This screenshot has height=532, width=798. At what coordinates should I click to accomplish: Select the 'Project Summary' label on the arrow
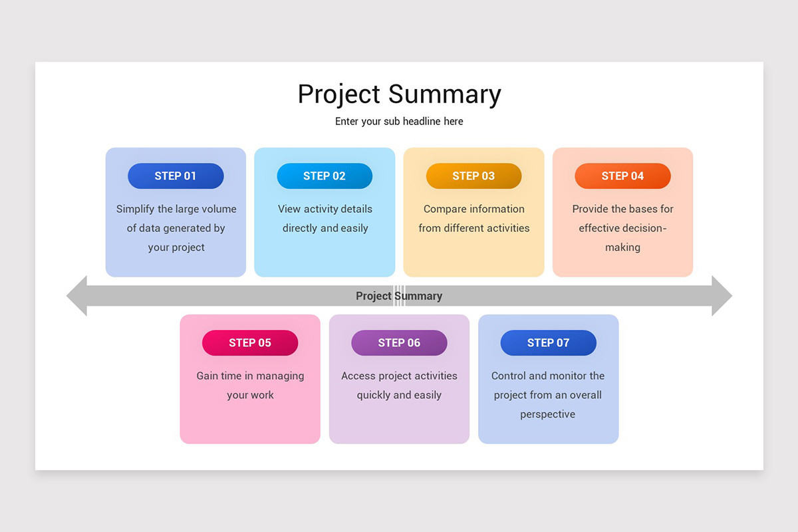point(399,296)
